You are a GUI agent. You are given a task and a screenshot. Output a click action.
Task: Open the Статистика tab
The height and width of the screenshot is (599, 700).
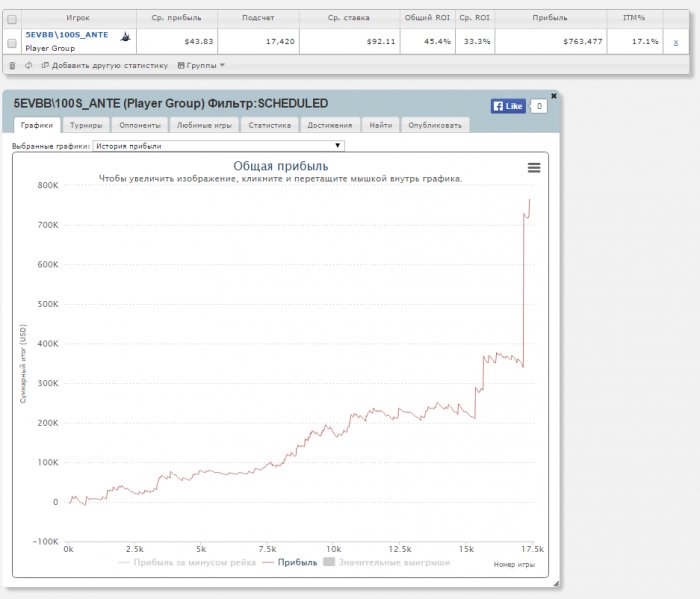coord(269,125)
